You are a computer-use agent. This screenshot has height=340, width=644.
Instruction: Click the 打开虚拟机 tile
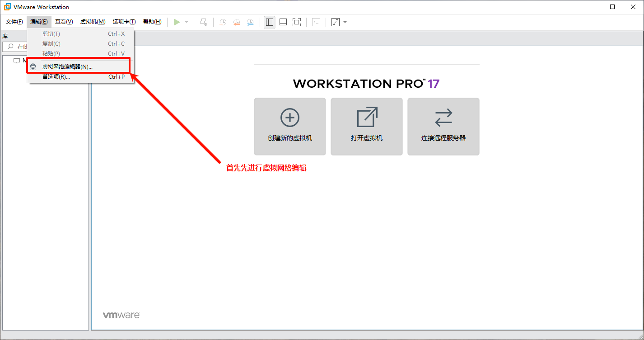367,127
